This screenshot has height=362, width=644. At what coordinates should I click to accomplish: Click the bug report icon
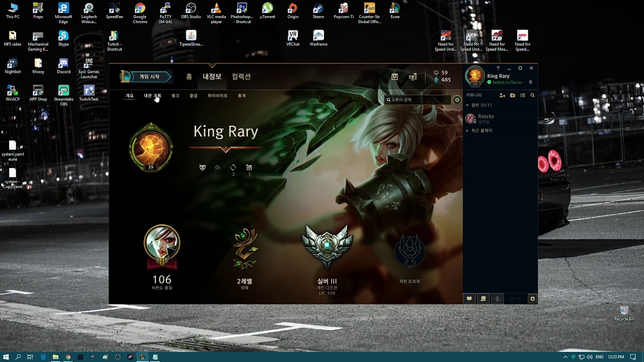(532, 299)
